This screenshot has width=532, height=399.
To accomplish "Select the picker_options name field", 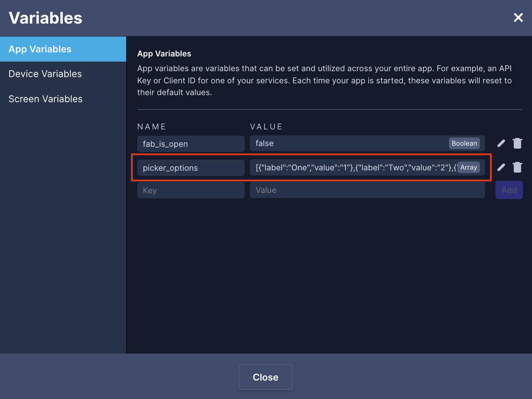I will click(191, 168).
